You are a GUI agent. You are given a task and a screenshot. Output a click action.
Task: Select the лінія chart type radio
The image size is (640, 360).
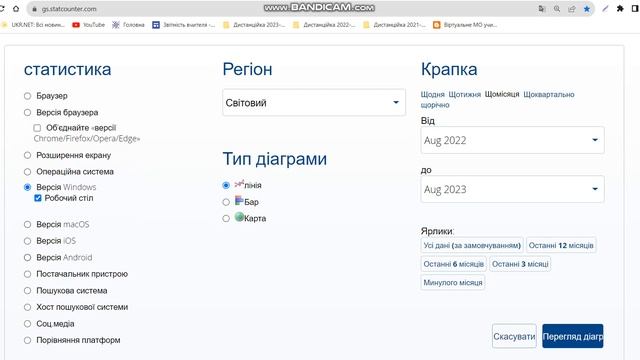226,185
